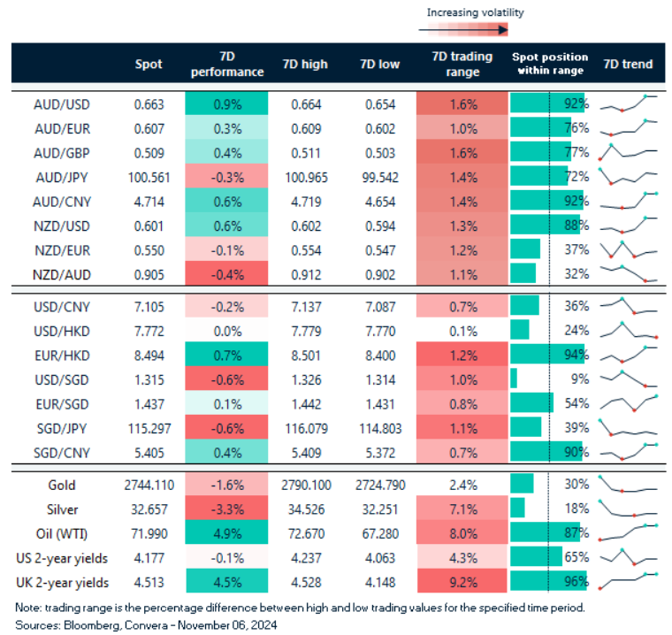The height and width of the screenshot is (635, 672).
Task: Select AUD/USD 1.6% trading range cell
Action: click(x=462, y=103)
